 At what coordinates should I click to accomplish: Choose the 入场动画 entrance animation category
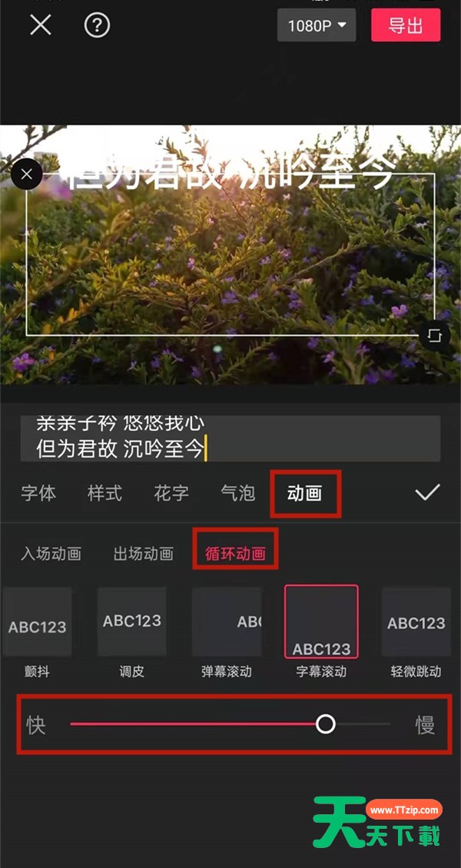[51, 554]
